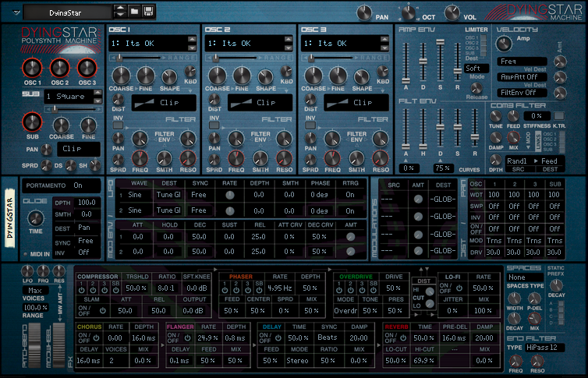Click OSC 1 RANGE slider handle
The image size is (588, 378).
119,58
